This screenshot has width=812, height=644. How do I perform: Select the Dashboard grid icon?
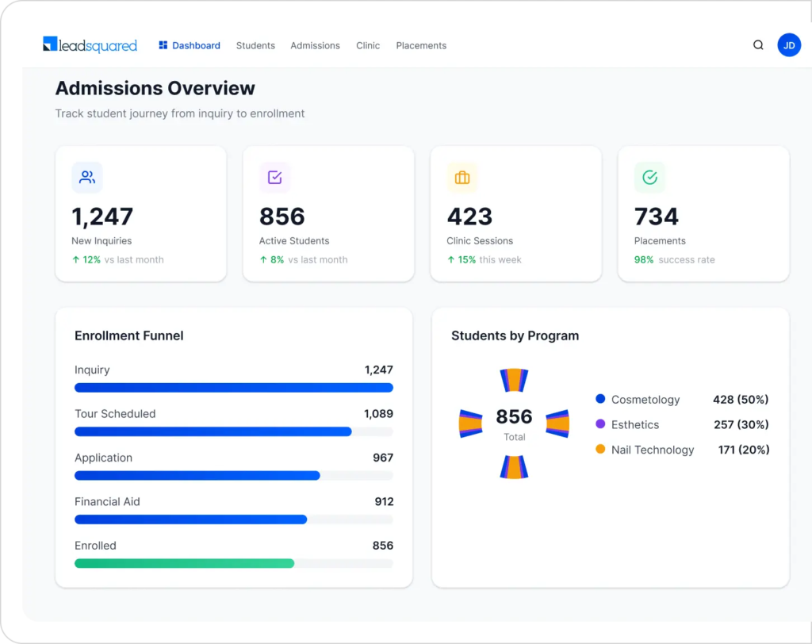pyautogui.click(x=163, y=45)
